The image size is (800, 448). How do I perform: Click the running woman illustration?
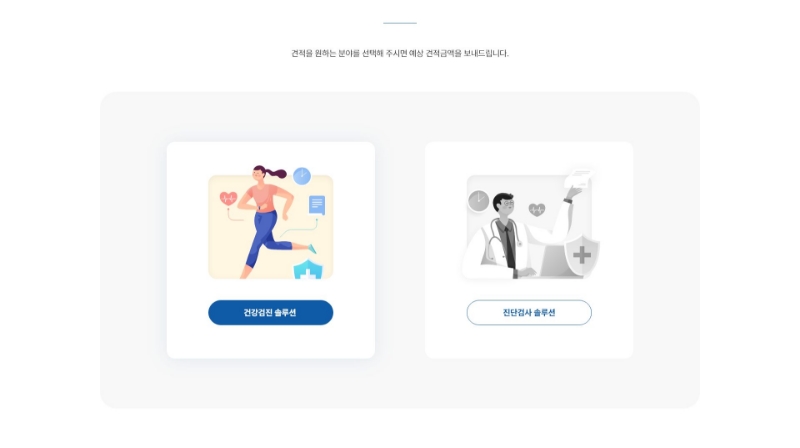point(270,222)
